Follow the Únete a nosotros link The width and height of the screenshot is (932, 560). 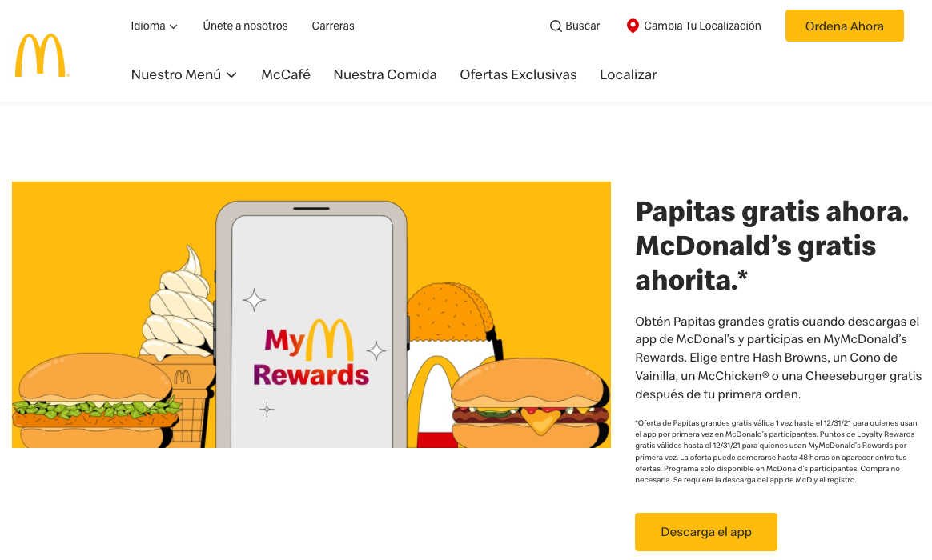click(246, 26)
